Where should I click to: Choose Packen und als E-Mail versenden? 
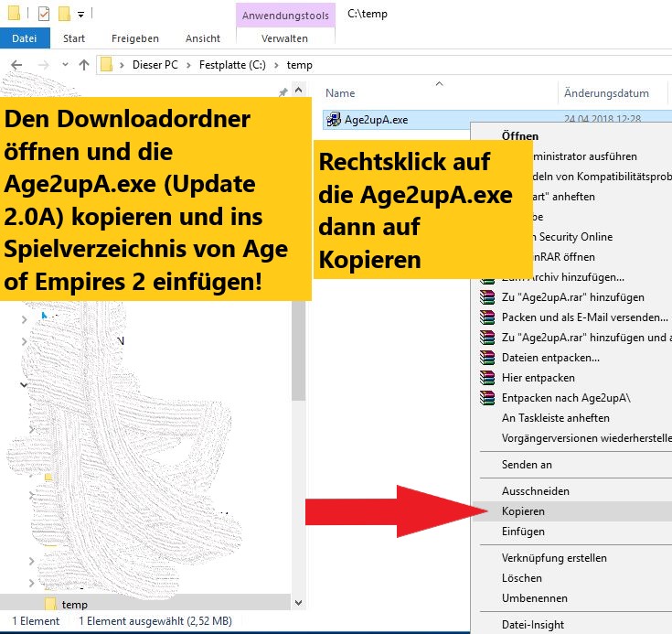coord(584,317)
